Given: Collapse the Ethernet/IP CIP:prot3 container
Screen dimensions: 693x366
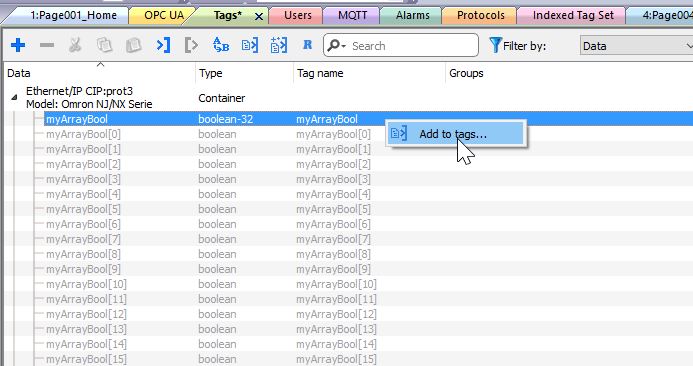Looking at the screenshot, I should point(14,97).
